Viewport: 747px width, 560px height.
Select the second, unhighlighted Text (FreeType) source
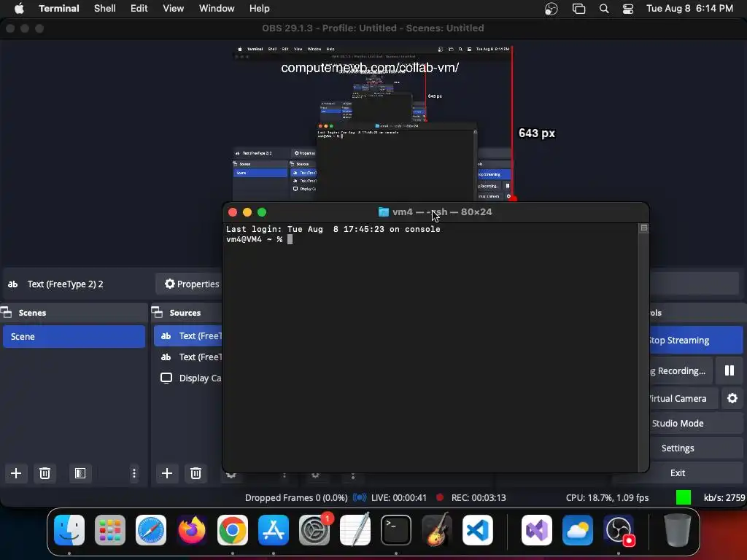188,357
